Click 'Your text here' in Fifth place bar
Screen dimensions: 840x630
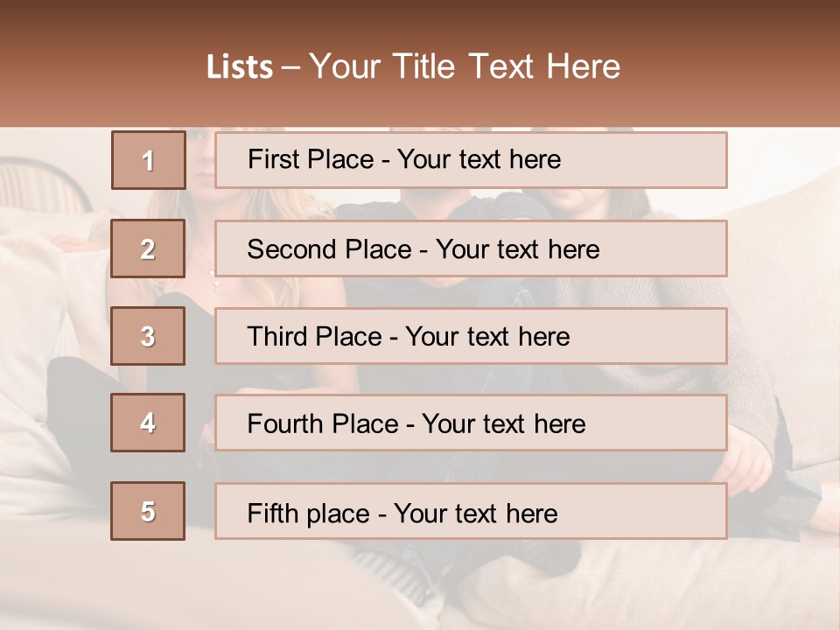(x=476, y=514)
